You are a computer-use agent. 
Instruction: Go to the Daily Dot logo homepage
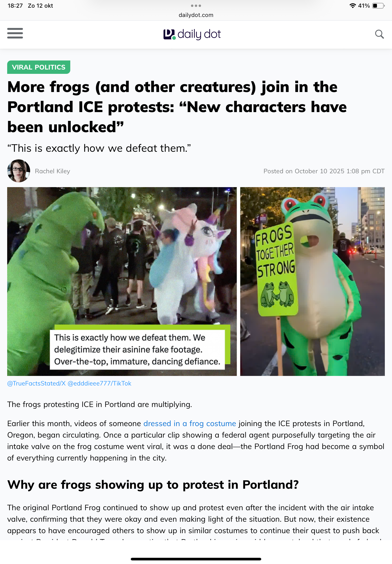[192, 34]
